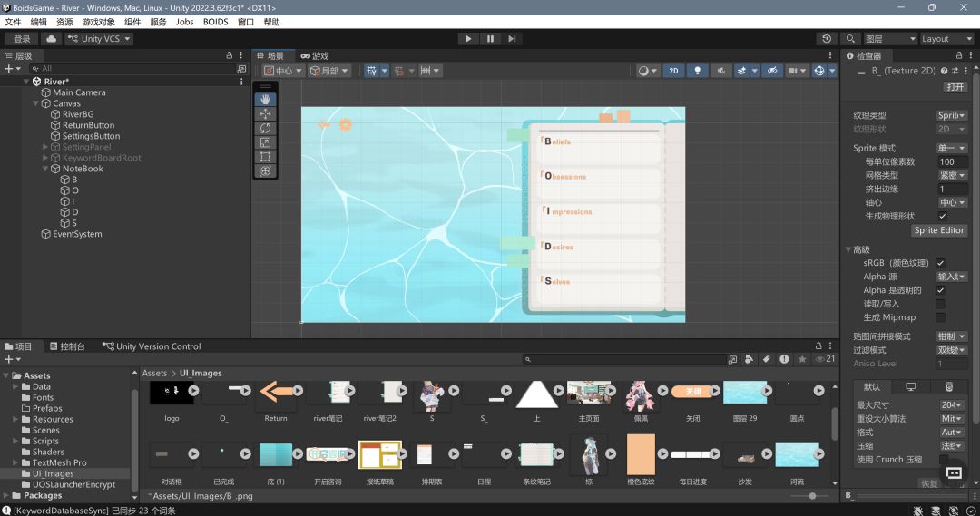Click the Play button
The image size is (980, 516).
(467, 39)
